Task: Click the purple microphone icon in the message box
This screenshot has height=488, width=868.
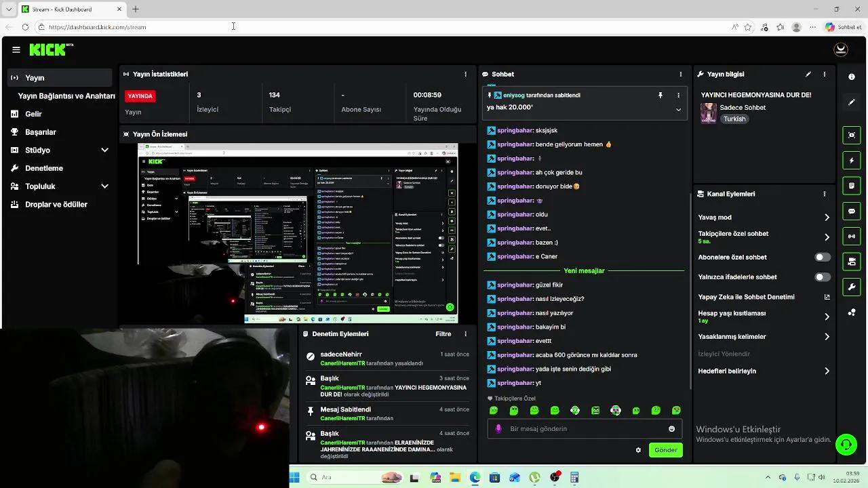Action: [x=498, y=429]
